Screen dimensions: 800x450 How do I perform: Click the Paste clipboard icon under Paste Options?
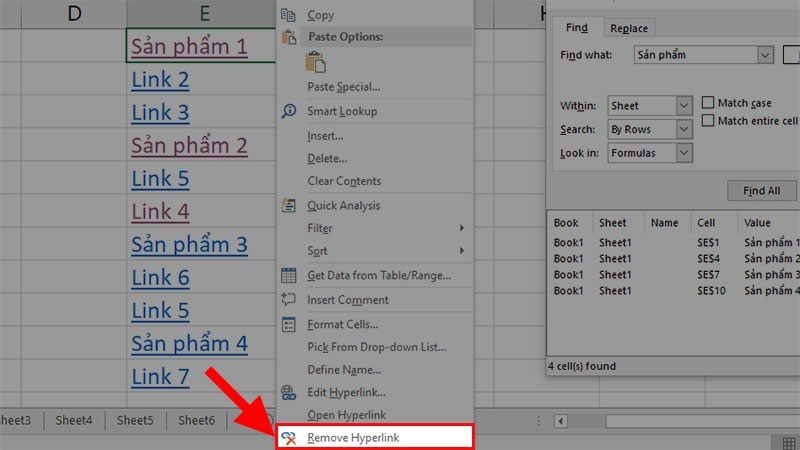(x=315, y=63)
